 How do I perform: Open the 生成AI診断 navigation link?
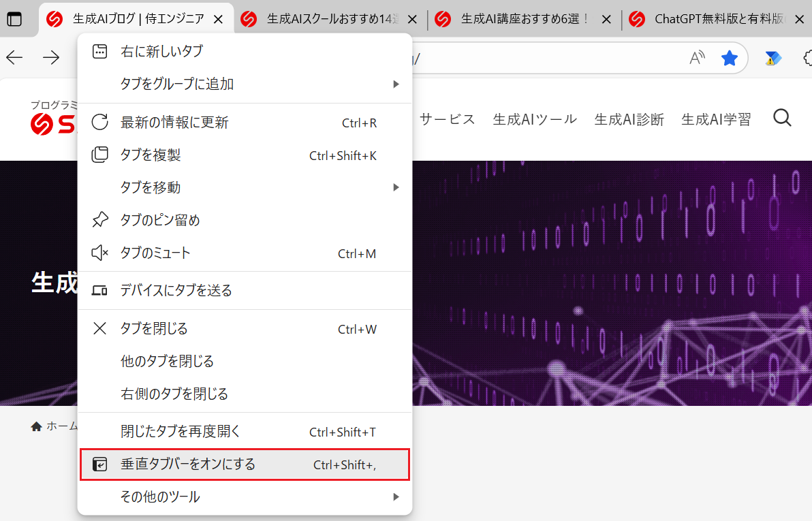[629, 119]
